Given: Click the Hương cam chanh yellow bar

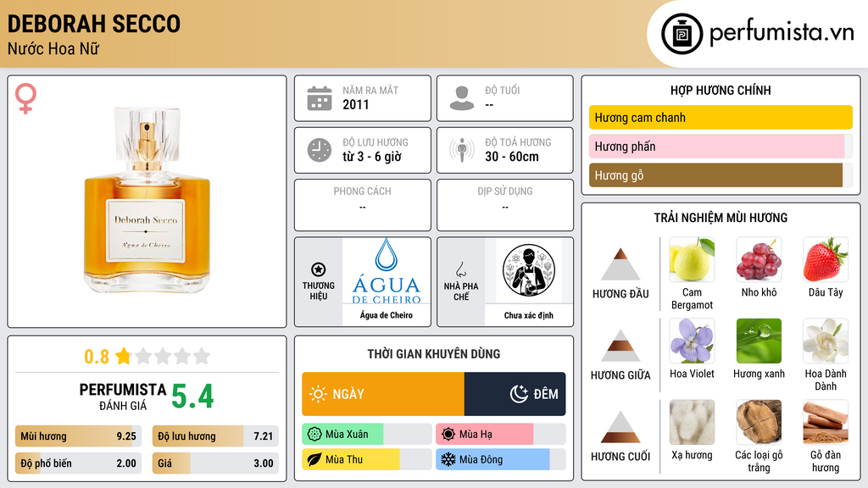Looking at the screenshot, I should point(721,117).
